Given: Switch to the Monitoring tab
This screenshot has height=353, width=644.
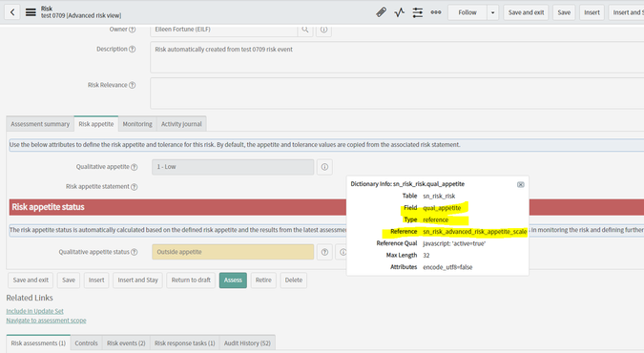Looking at the screenshot, I should click(x=137, y=124).
